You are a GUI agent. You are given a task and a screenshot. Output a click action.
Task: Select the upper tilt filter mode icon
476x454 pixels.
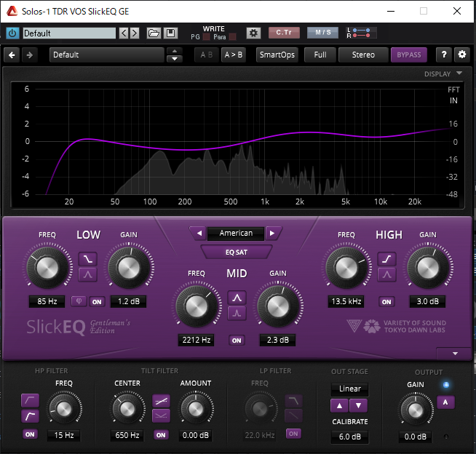161,401
